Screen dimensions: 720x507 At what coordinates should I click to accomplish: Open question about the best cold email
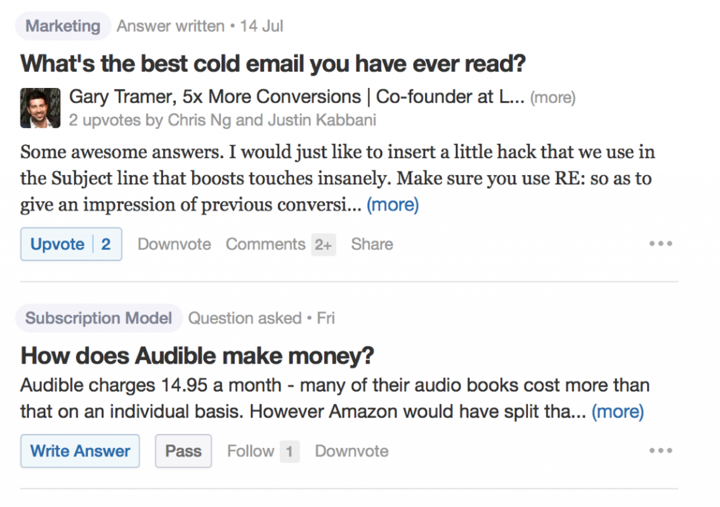[x=273, y=64]
